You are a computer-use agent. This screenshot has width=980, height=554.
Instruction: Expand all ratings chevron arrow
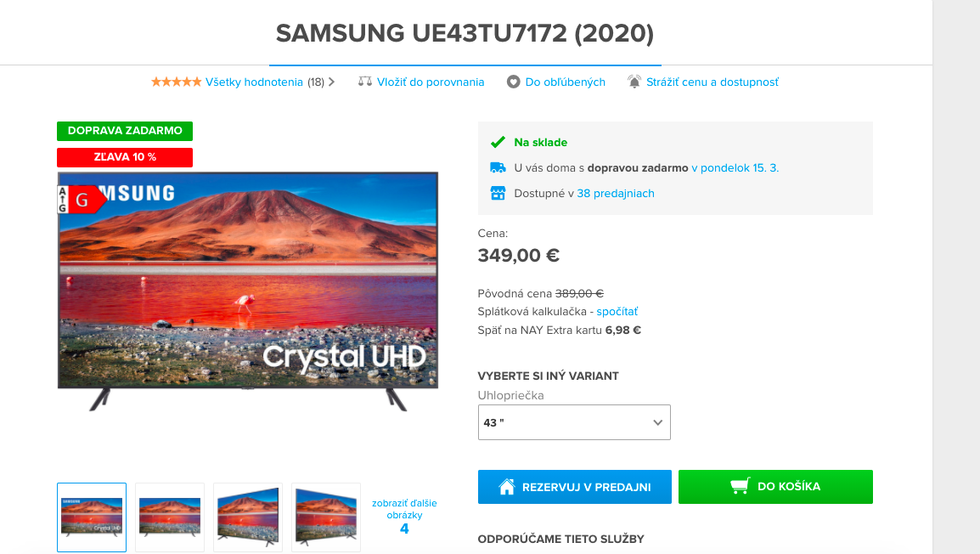point(332,82)
